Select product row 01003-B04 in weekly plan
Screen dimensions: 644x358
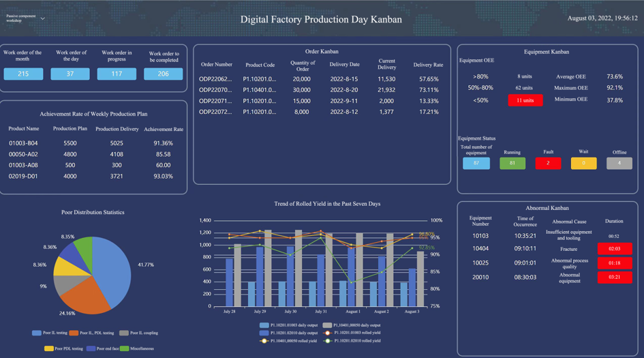pos(23,143)
